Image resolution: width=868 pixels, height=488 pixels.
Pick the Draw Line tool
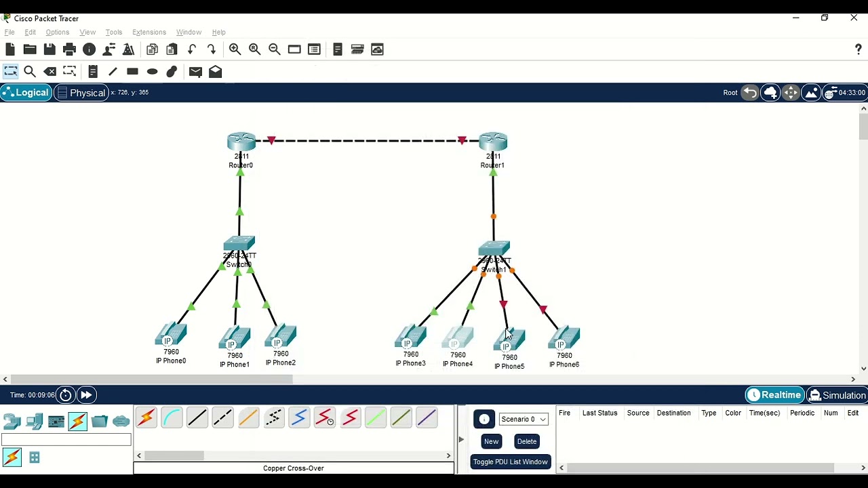(113, 71)
